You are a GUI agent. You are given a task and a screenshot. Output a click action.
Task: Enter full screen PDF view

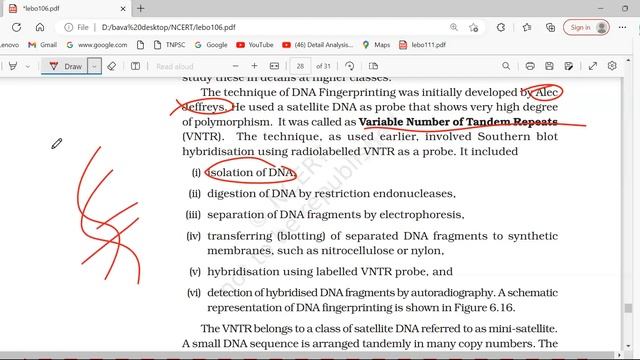(x=593, y=66)
